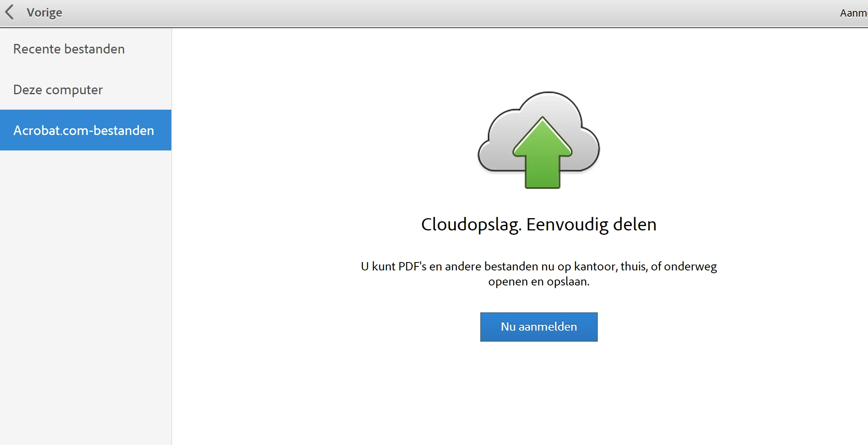Click the Nu aanmelden button

click(x=538, y=327)
